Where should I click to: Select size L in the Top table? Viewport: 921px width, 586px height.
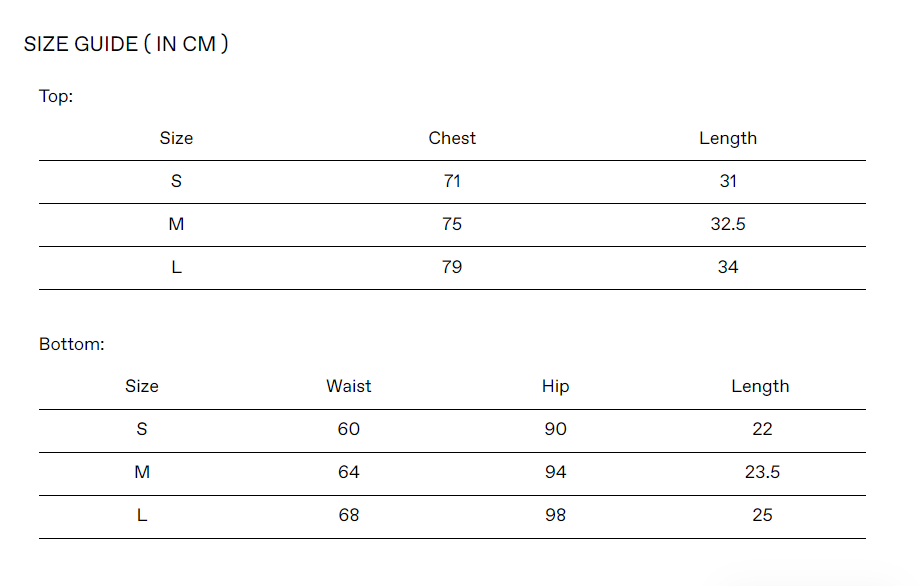coord(176,267)
